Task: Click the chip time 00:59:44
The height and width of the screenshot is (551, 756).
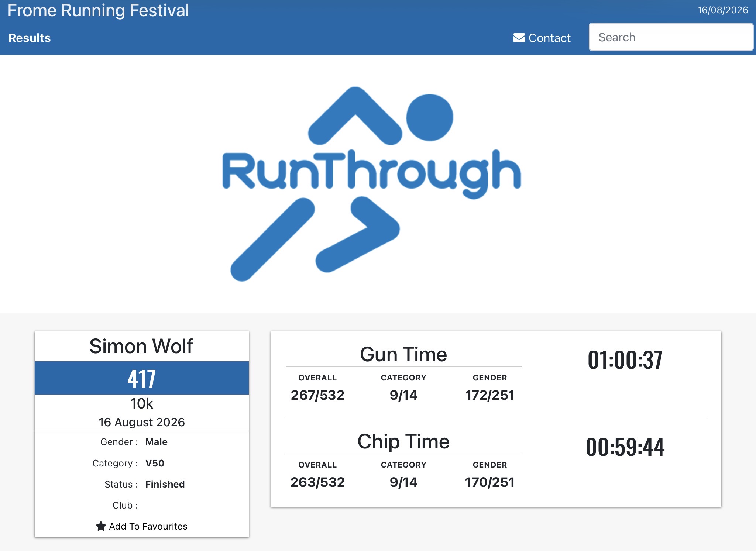Action: click(x=625, y=447)
